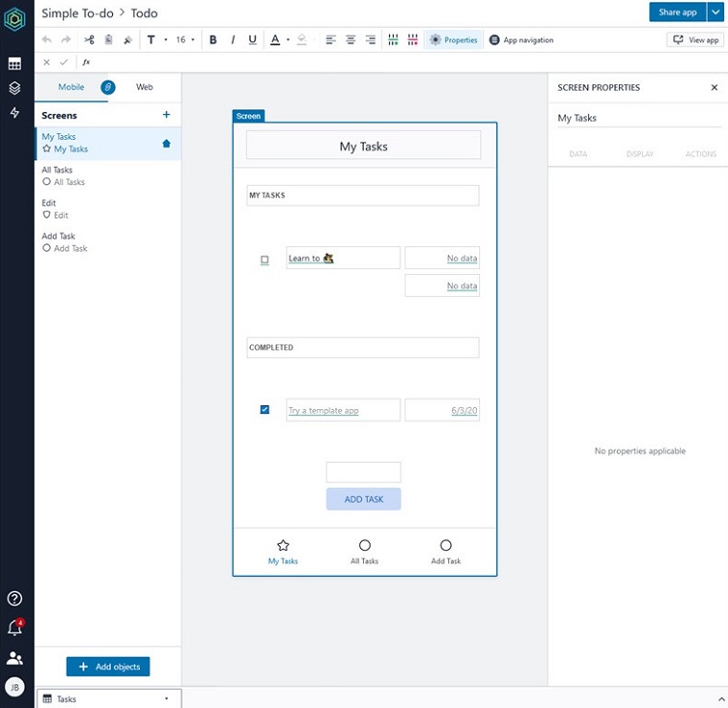Viewport: 728px width, 708px height.
Task: Select the All Tasks screen in list
Action: point(107,176)
